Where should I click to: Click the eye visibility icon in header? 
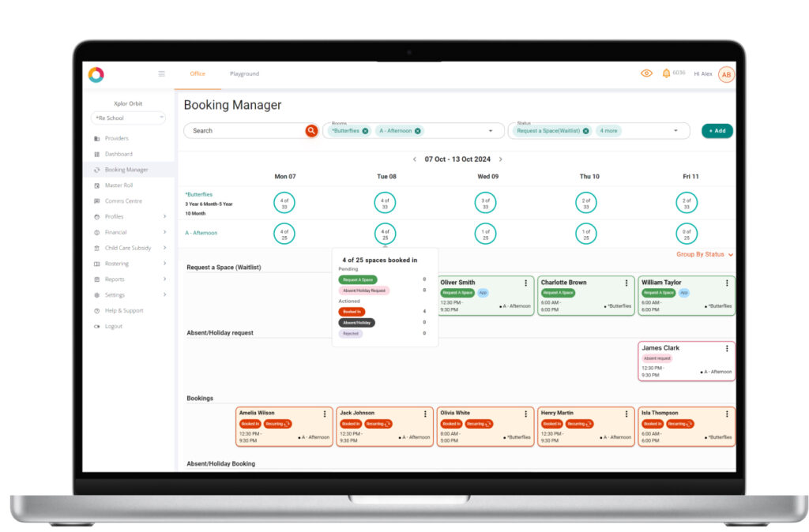click(646, 73)
